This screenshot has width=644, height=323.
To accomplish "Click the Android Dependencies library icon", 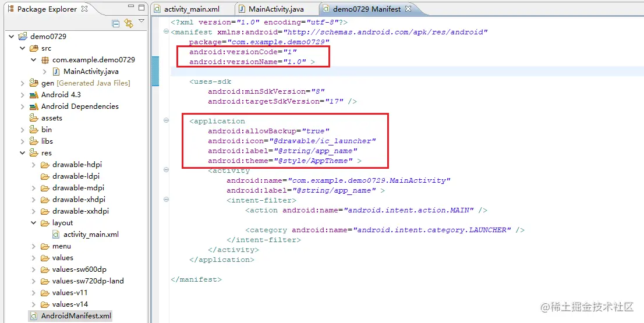I will pos(34,107).
